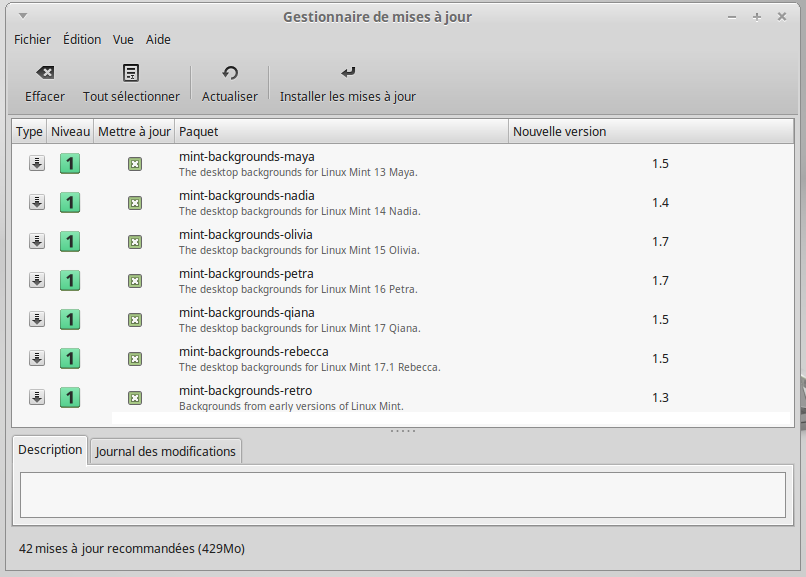Uncheck the update box for mint-backgrounds-nadia
This screenshot has width=806, height=577.
click(135, 203)
